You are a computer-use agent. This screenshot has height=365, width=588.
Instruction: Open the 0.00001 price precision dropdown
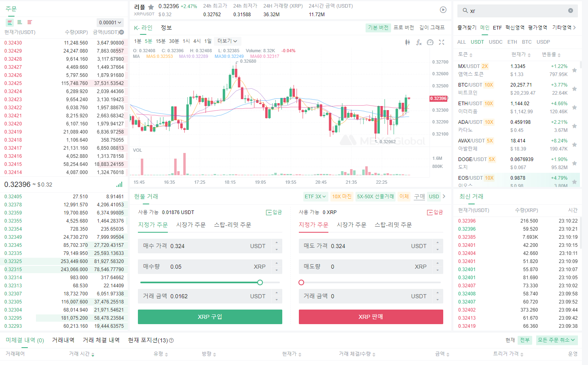[x=110, y=23]
